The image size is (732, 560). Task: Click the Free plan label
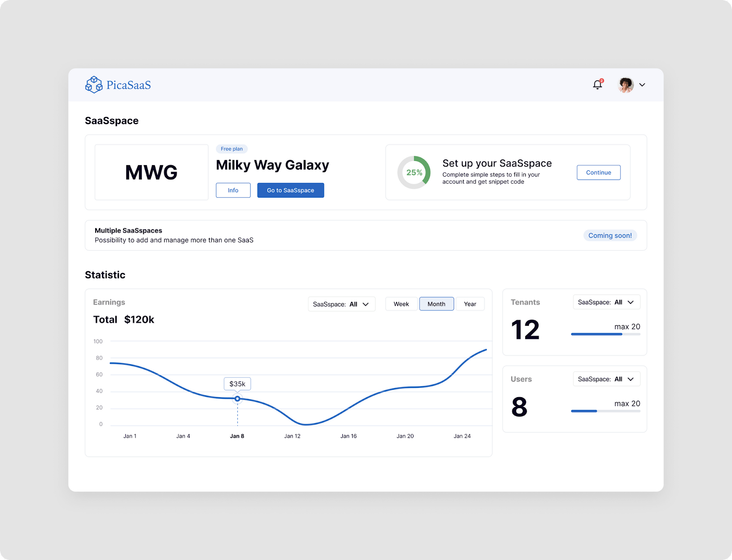[x=232, y=149]
